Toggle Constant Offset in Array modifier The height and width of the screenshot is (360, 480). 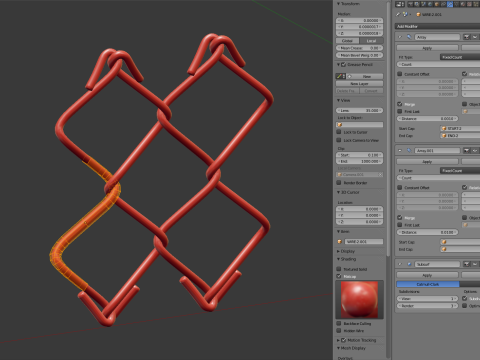pyautogui.click(x=400, y=74)
